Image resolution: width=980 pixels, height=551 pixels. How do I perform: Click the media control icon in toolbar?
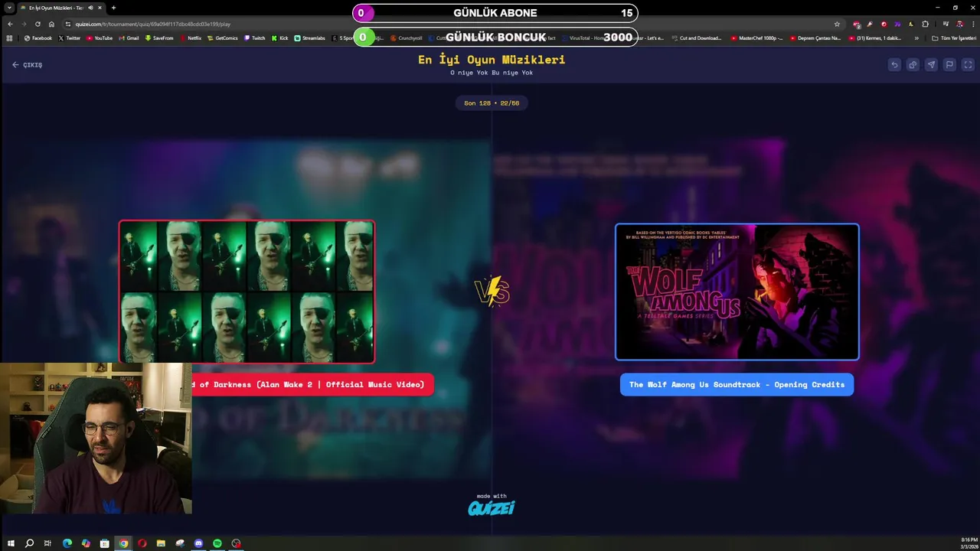click(x=946, y=24)
